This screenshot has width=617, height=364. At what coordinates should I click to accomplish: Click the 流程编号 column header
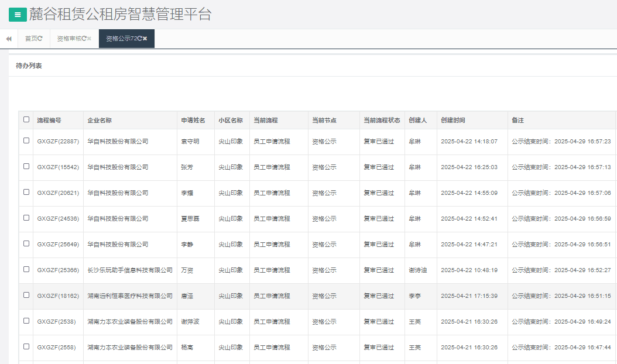[x=49, y=120]
